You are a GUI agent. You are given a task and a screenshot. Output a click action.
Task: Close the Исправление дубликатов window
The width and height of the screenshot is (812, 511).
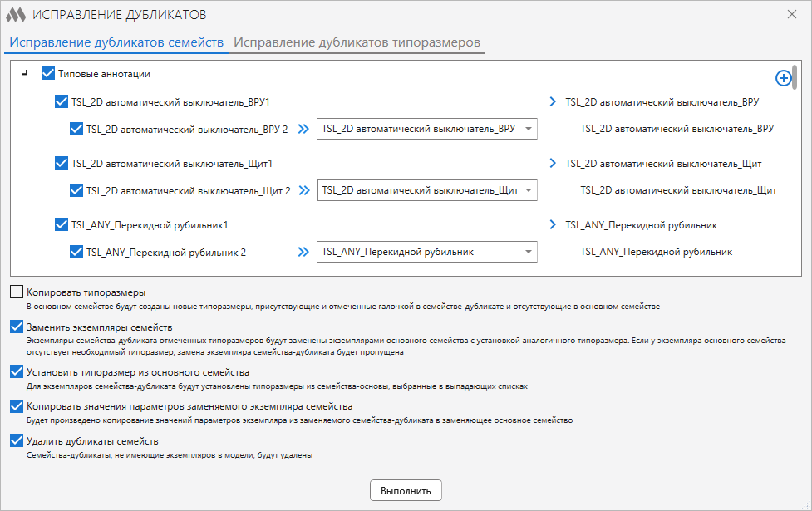(x=792, y=14)
